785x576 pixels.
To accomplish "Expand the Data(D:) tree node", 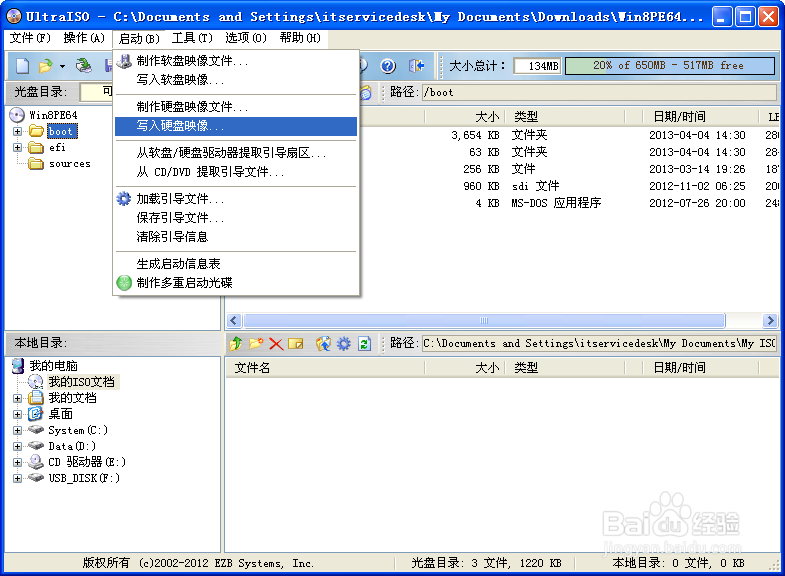I will coord(18,446).
